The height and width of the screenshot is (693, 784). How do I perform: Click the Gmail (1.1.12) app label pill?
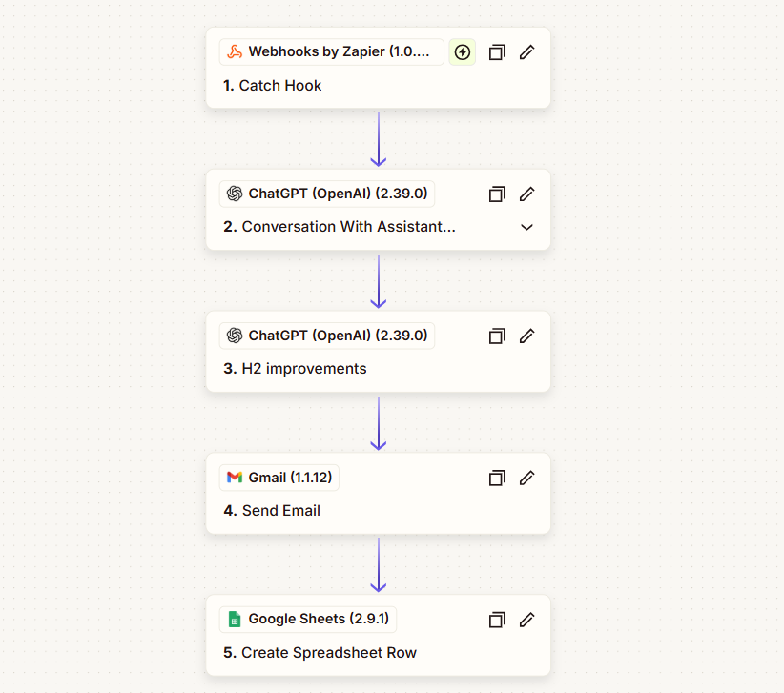pos(279,478)
